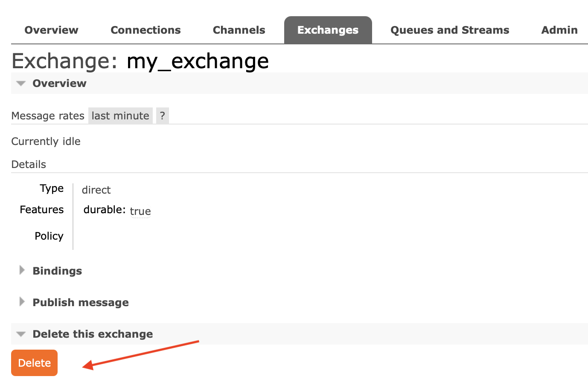The image size is (588, 388).
Task: Collapse the Overview section
Action: (59, 84)
